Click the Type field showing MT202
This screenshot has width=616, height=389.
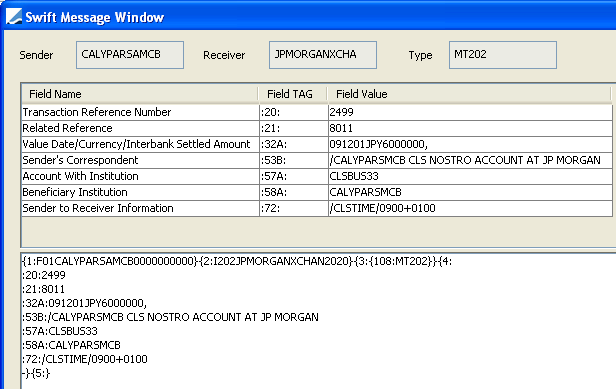tap(502, 55)
